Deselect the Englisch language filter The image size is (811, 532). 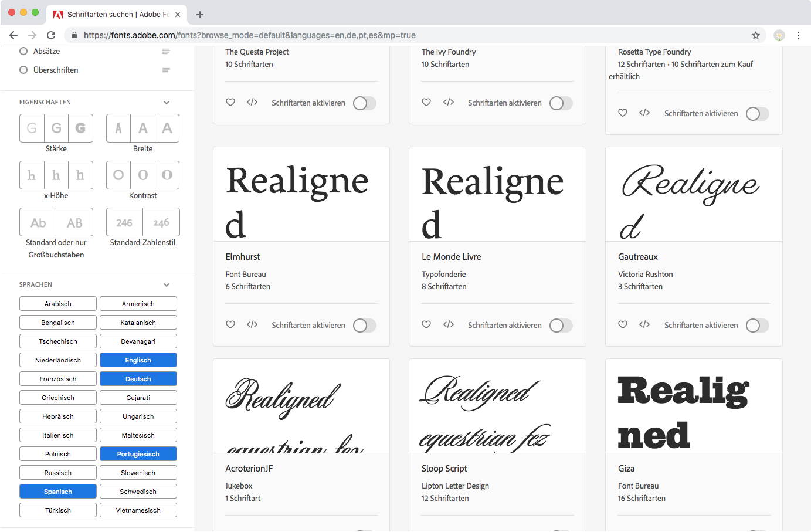[138, 360]
